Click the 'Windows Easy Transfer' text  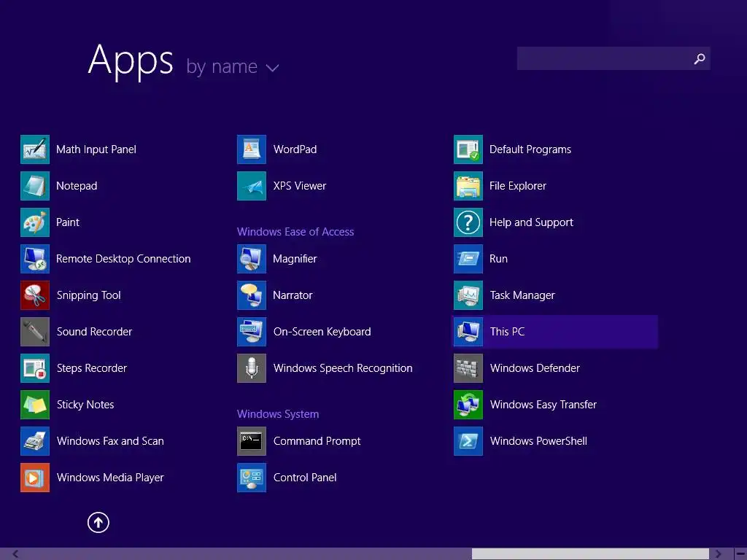543,405
